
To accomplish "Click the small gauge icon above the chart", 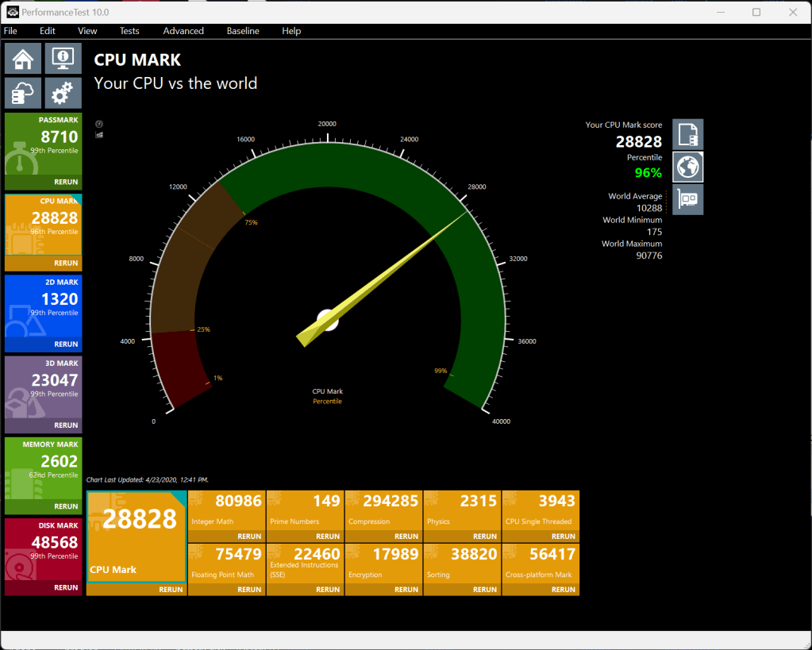I will [99, 124].
